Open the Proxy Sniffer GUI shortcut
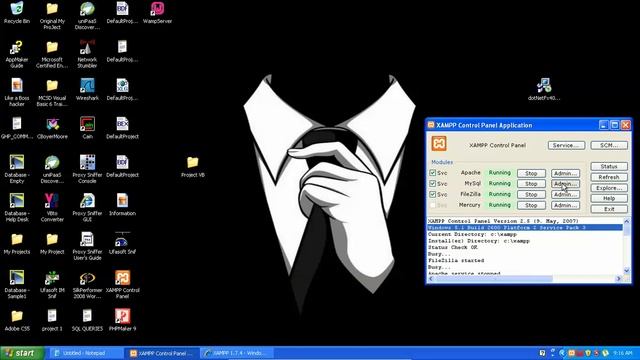Viewport: 640px width, 360px height. tap(87, 207)
